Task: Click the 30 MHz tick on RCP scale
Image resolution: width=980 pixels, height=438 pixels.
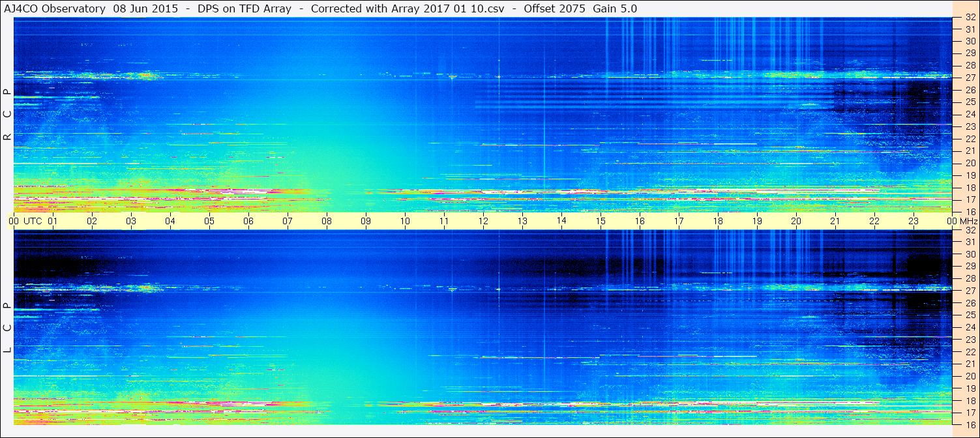Action: 970,41
